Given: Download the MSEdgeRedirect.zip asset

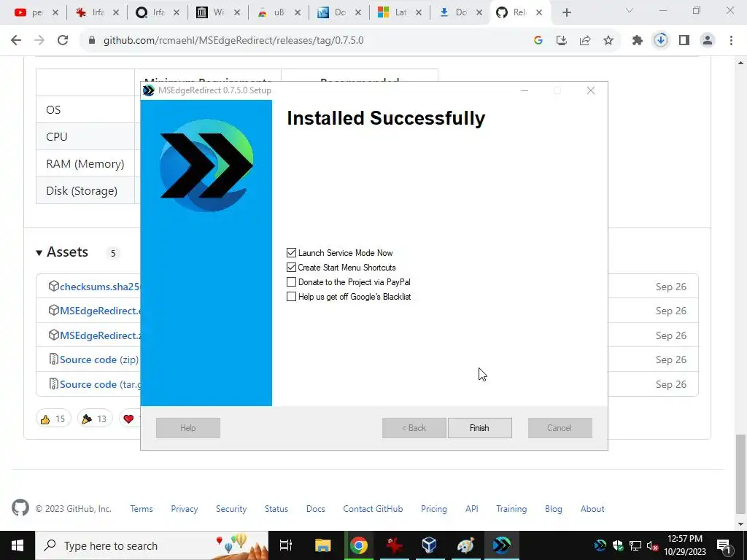Looking at the screenshot, I should pos(100,335).
